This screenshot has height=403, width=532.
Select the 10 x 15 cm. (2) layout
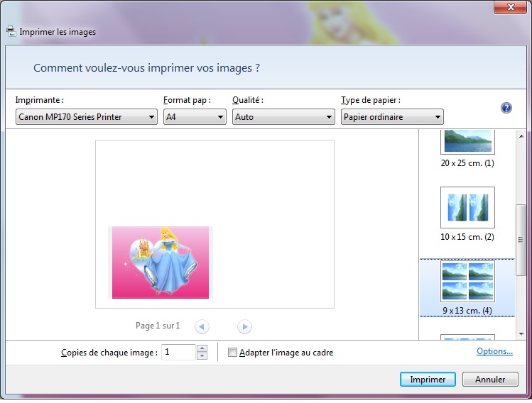467,214
